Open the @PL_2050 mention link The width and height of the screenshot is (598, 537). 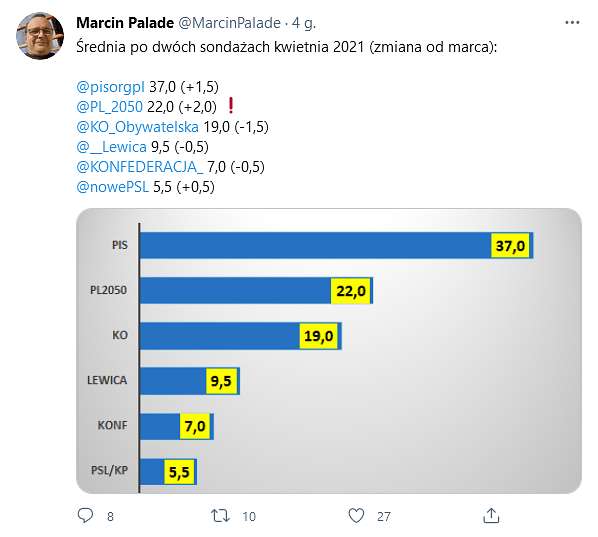109,107
